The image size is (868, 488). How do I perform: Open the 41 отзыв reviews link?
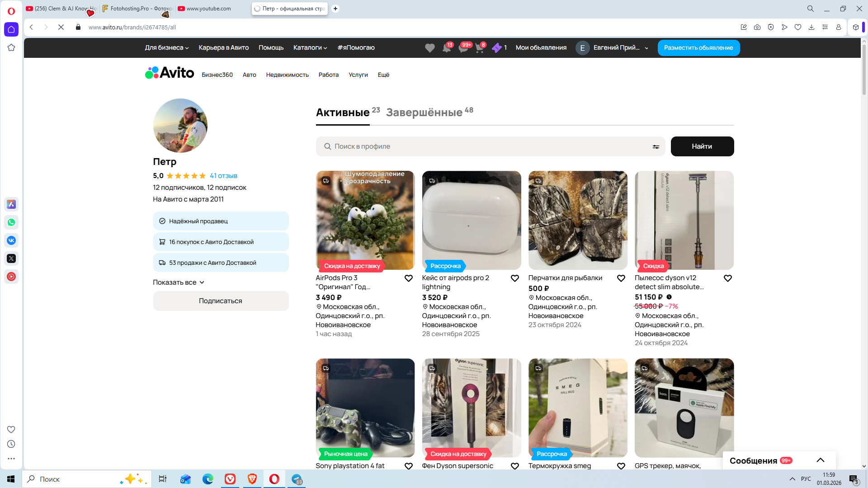(x=223, y=176)
